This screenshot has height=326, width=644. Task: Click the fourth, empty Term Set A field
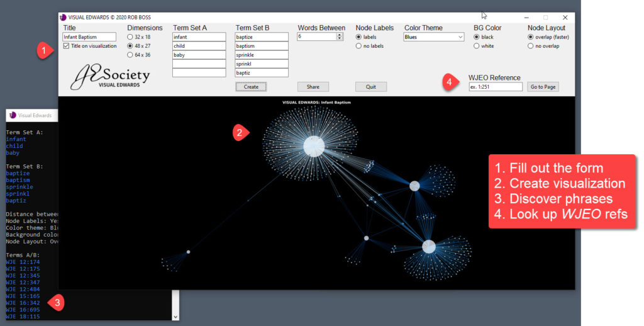pyautogui.click(x=199, y=64)
